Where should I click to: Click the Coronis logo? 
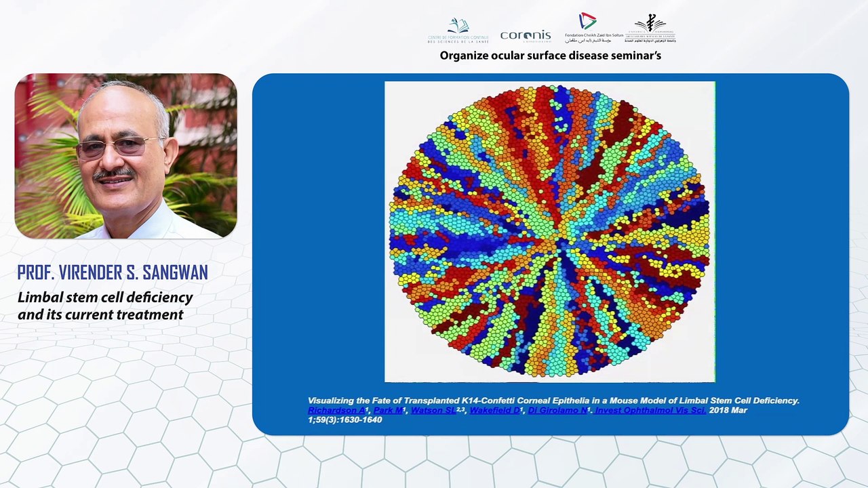(526, 36)
